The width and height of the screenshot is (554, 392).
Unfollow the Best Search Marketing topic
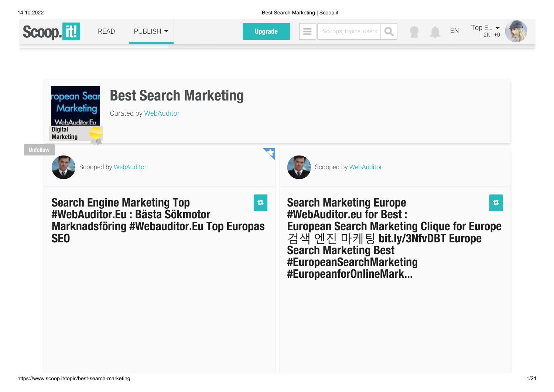(x=39, y=150)
